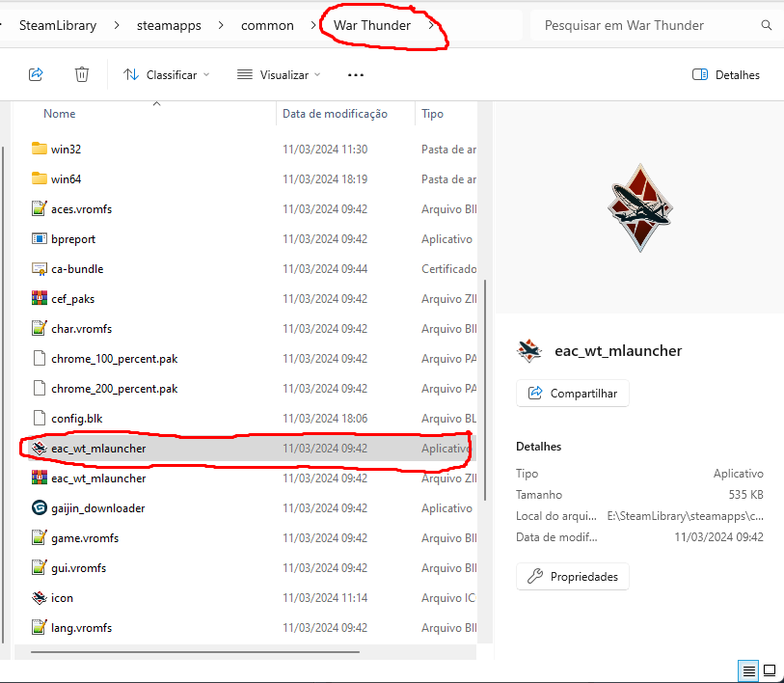Expand the chevron after SteamLibrary breadcrumb
Viewport: 784px width, 683px height.
click(x=117, y=25)
